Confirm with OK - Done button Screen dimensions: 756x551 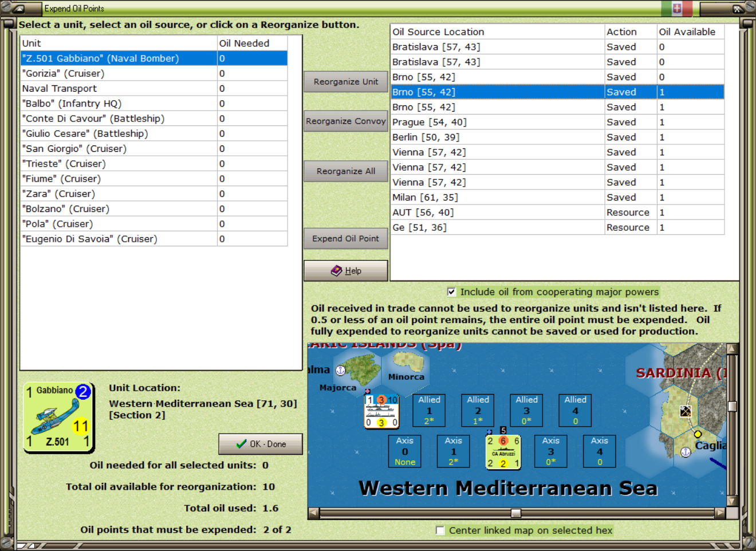[261, 444]
